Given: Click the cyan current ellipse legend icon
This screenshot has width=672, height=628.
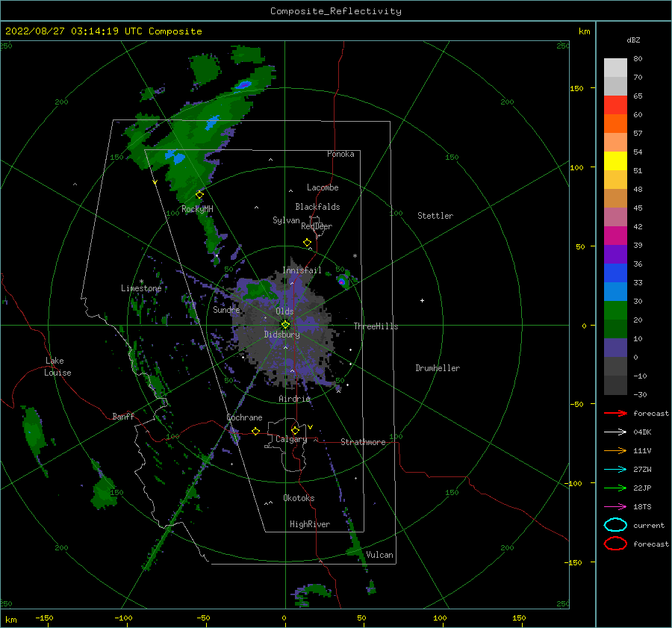Looking at the screenshot, I should (x=615, y=525).
